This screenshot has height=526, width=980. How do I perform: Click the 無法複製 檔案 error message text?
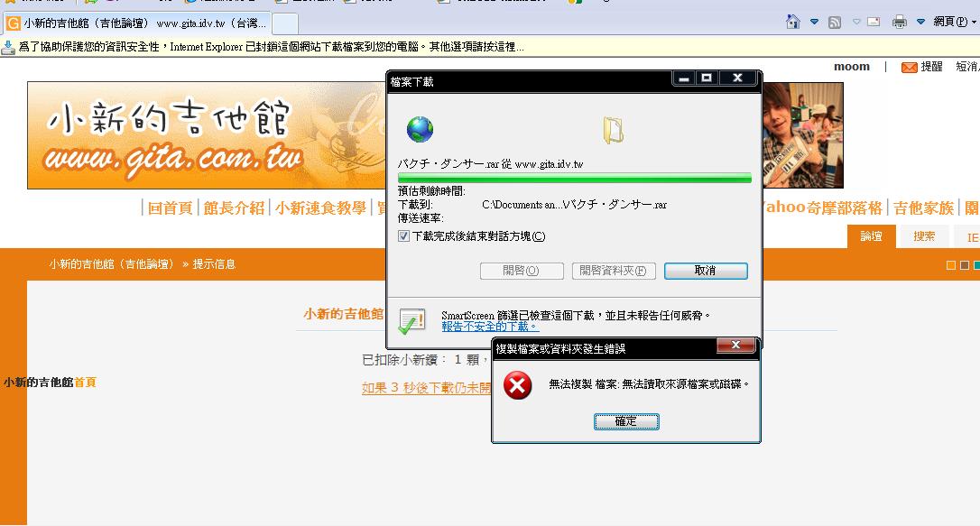point(649,384)
